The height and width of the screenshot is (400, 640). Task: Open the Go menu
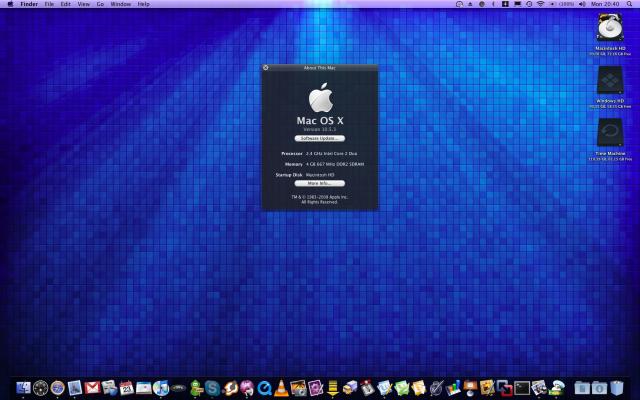coord(100,4)
